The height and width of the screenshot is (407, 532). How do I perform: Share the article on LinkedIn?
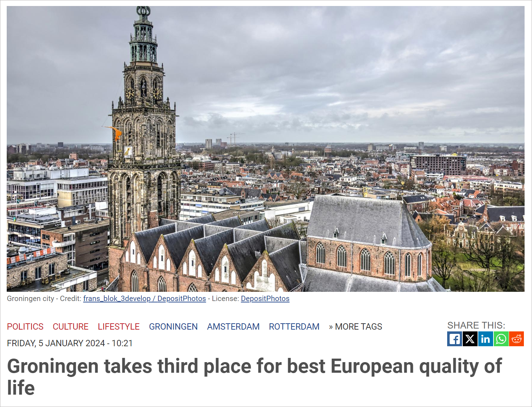(485, 339)
